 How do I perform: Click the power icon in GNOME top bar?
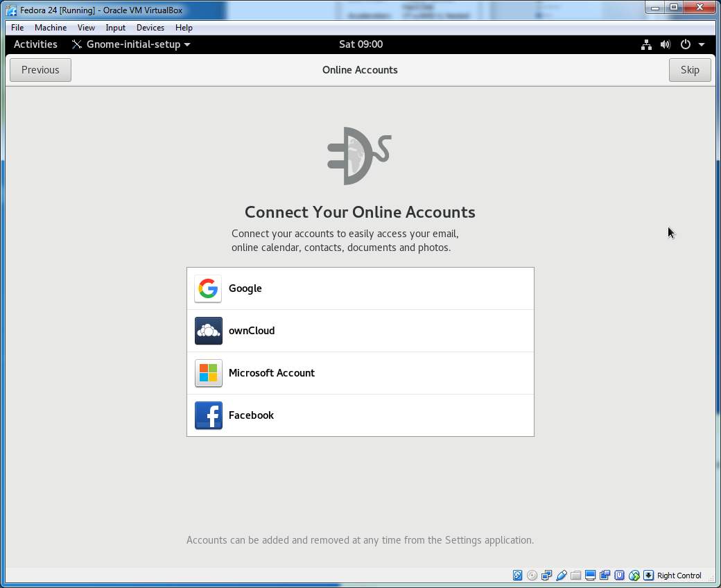point(685,44)
